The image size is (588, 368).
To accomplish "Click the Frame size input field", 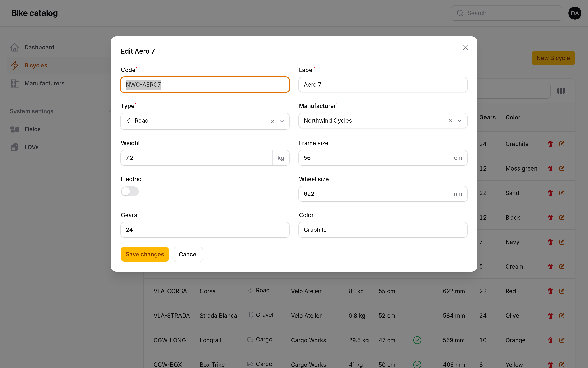I will (374, 158).
